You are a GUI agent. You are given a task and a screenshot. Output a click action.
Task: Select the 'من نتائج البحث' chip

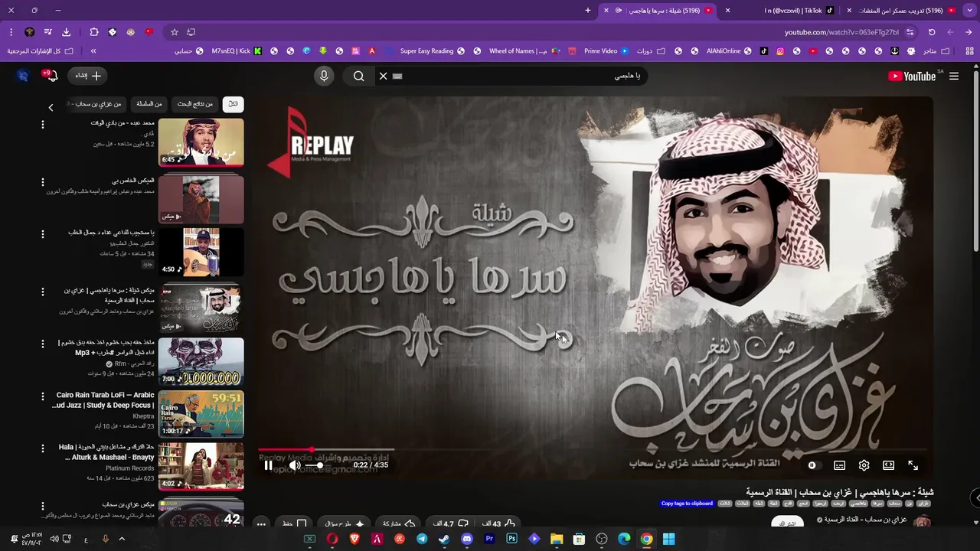pos(195,104)
